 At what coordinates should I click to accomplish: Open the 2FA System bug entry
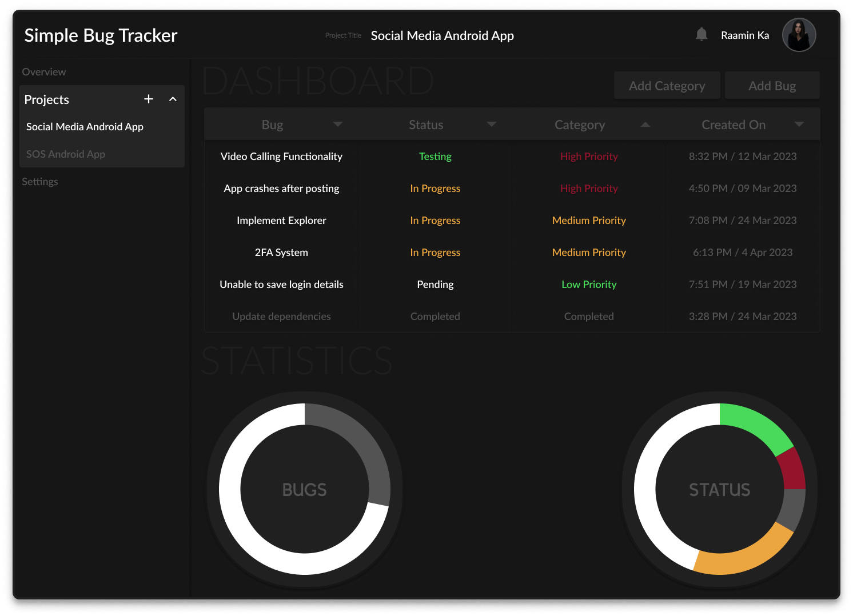(x=281, y=252)
